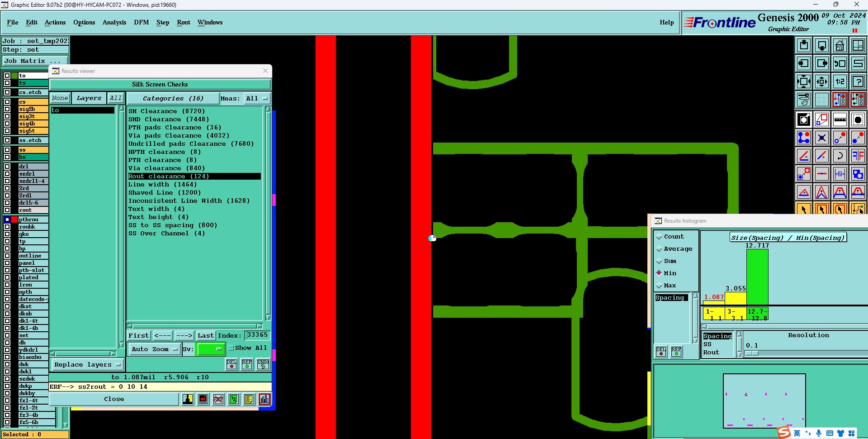Select the Average radio option

coord(659,249)
